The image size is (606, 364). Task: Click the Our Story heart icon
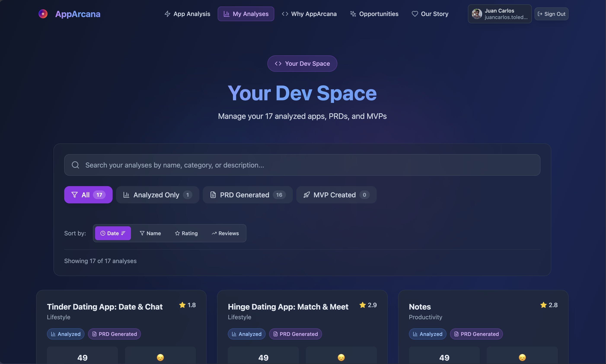pyautogui.click(x=415, y=14)
